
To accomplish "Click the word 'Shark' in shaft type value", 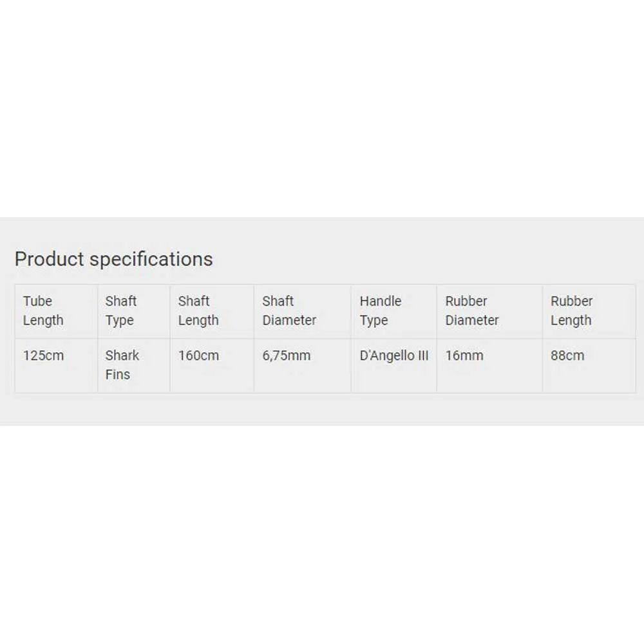I will [x=122, y=355].
